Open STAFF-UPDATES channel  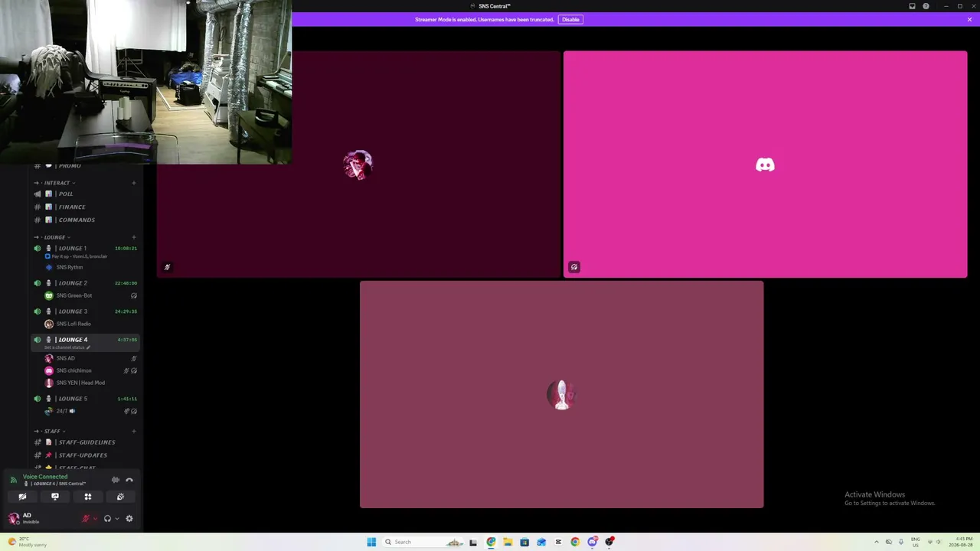86,455
